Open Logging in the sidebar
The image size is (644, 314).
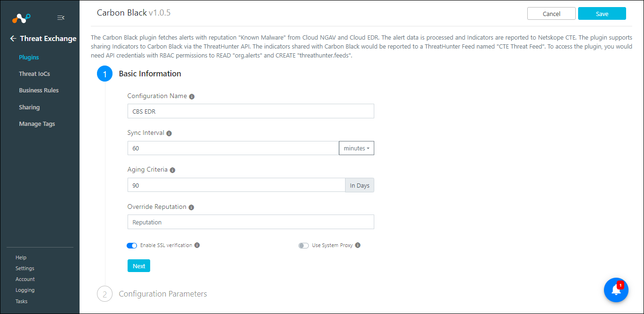25,290
